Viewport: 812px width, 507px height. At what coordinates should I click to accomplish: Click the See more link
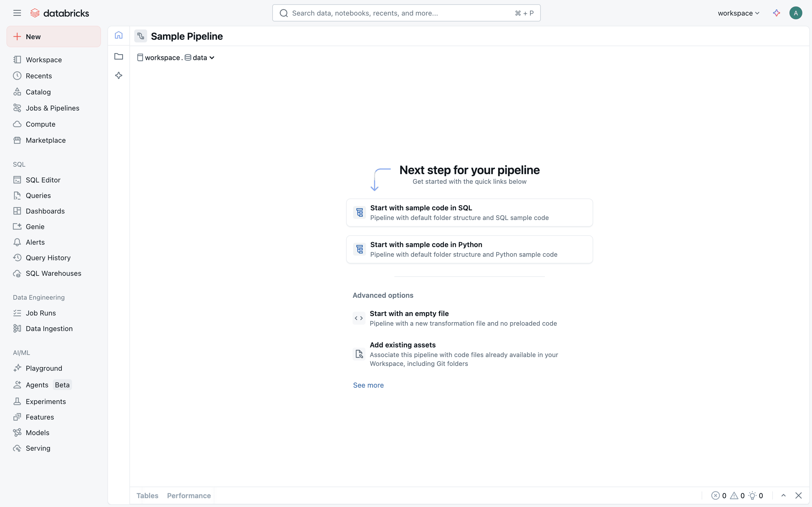(x=368, y=385)
